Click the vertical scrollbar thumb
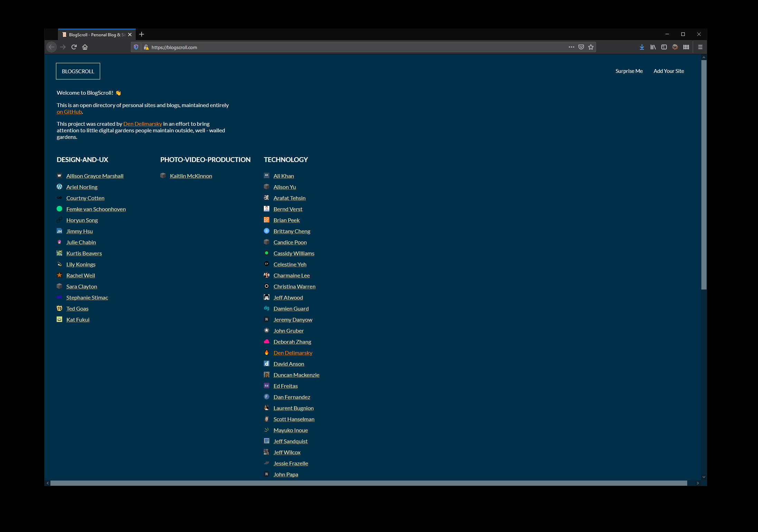This screenshot has width=758, height=532. pos(704,175)
